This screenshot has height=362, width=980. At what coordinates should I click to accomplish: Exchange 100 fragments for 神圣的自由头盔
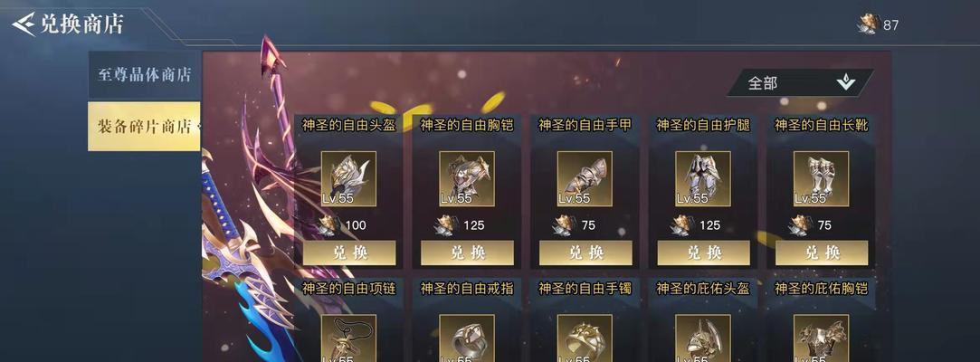[349, 252]
